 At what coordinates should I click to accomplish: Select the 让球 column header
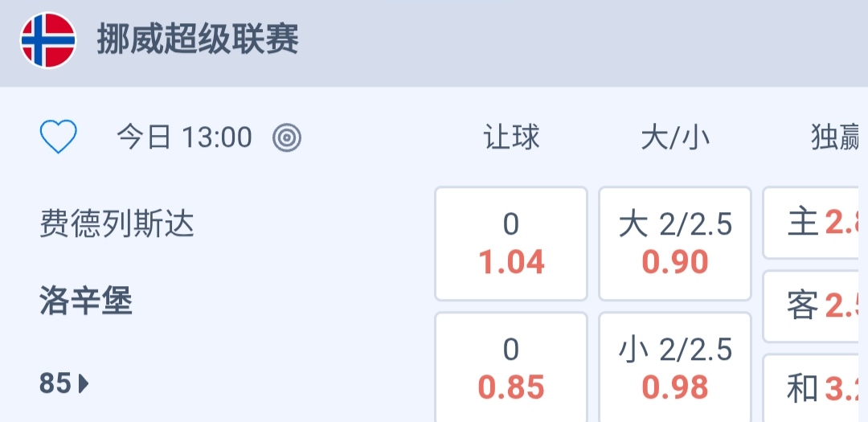511,138
